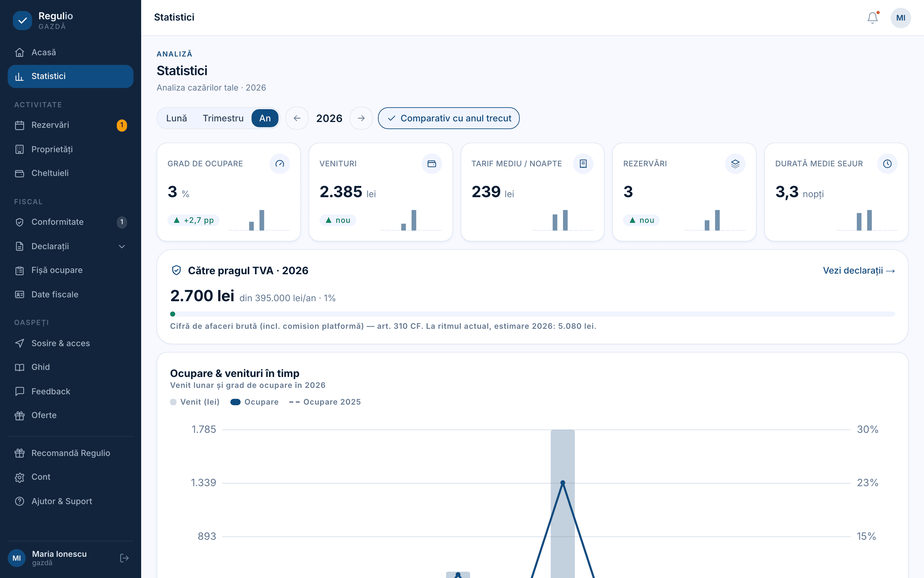Click the 2.385 lei revenue value
The image size is (924, 578).
coord(347,192)
